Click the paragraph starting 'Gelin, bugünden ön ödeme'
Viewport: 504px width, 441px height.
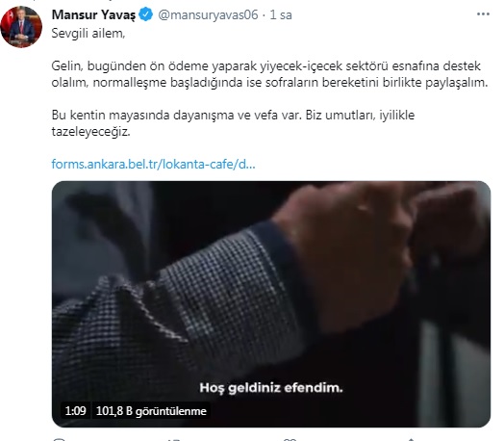point(269,74)
